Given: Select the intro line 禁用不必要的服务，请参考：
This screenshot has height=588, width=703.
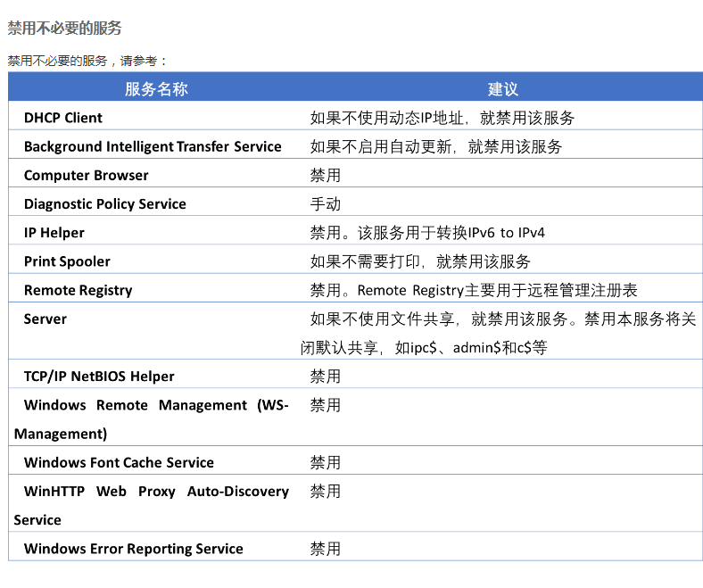Looking at the screenshot, I should [x=87, y=61].
